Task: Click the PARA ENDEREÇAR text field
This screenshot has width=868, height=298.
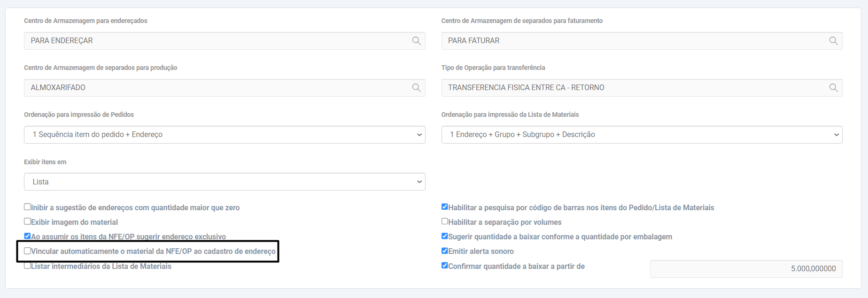Action: pos(216,41)
